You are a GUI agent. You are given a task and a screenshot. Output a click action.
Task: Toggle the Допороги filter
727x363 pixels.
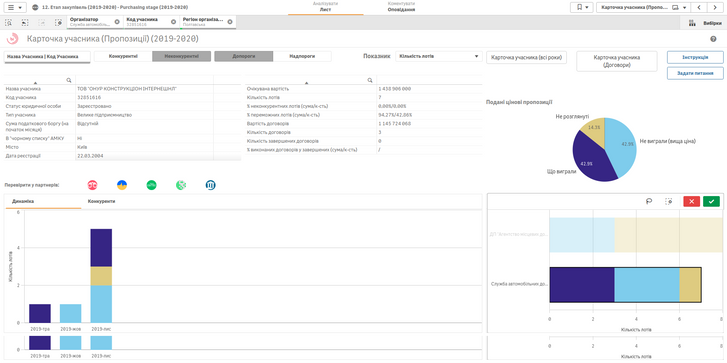point(243,56)
